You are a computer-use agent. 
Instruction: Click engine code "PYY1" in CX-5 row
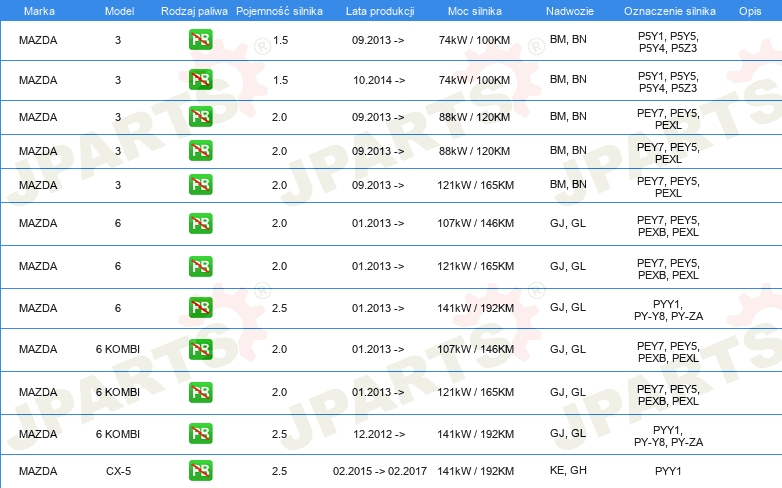click(x=668, y=471)
